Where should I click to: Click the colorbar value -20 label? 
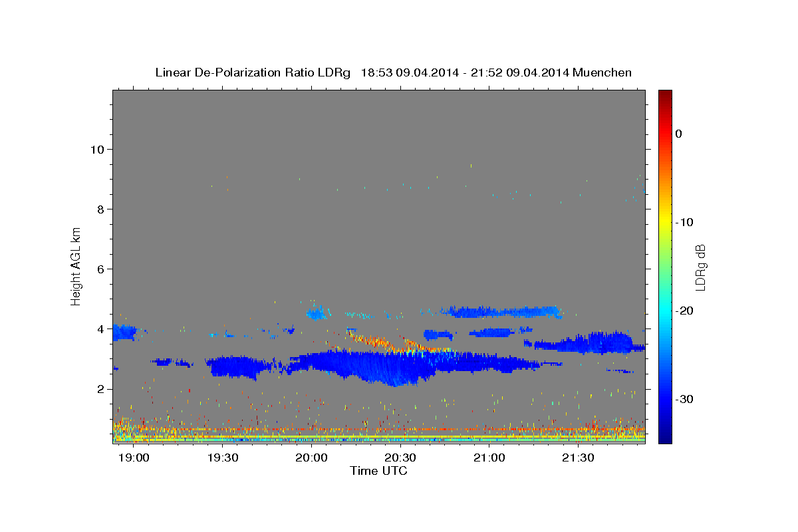[x=685, y=311]
